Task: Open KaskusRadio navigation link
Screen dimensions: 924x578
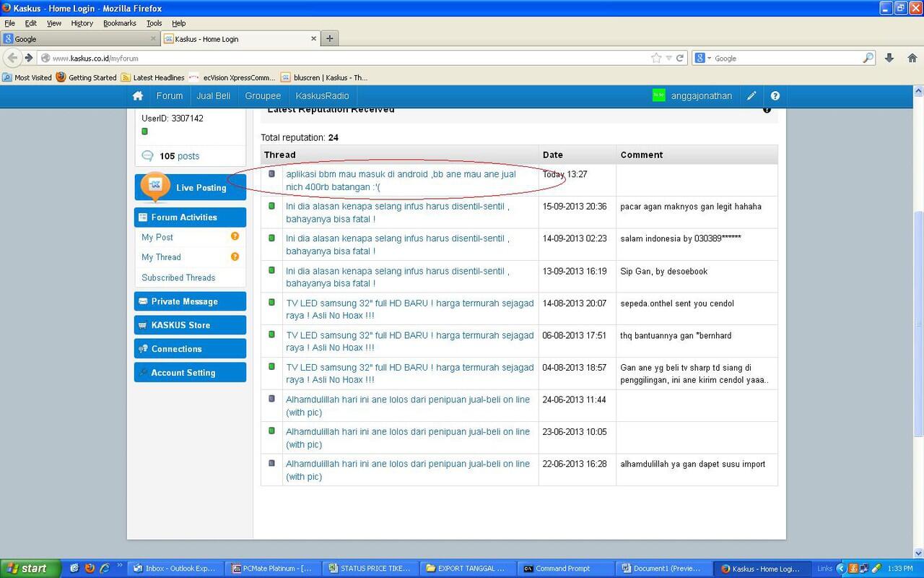Action: 322,96
